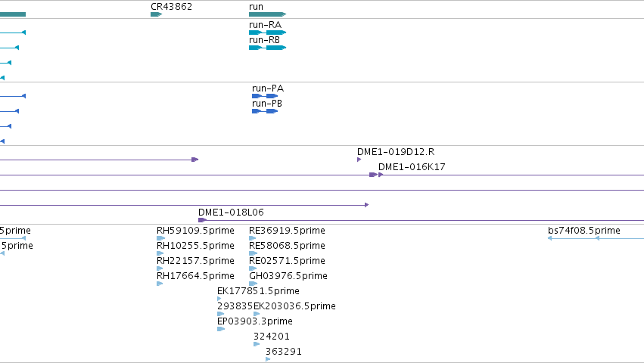644x363 pixels.
Task: Click the 293835 EST glyph
Action: coord(220,314)
